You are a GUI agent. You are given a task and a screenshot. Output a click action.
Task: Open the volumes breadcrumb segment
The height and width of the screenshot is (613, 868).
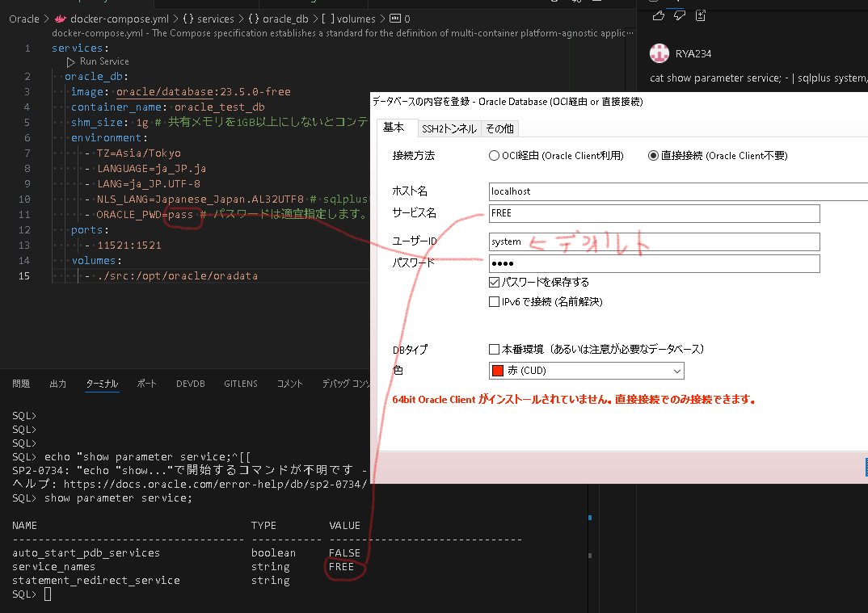[356, 19]
